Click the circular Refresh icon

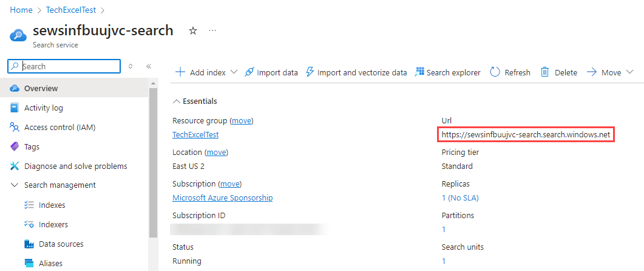pos(495,72)
